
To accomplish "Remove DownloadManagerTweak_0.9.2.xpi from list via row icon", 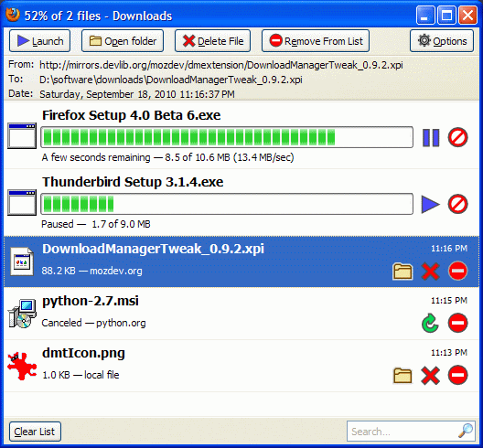I will coord(457,271).
